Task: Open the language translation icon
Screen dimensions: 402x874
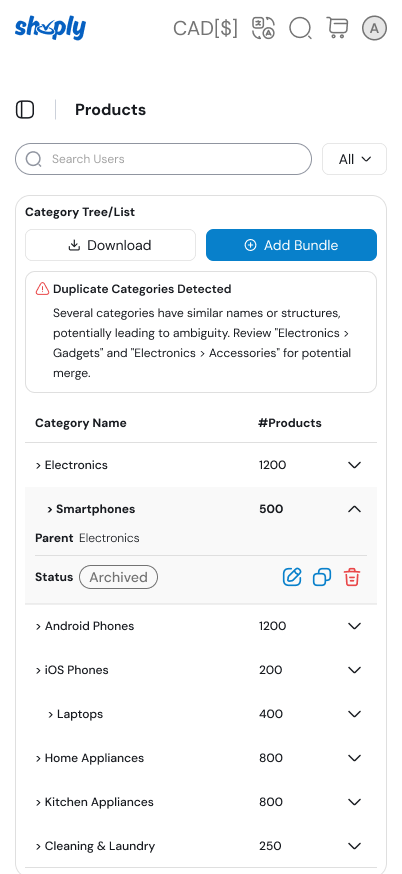Action: pyautogui.click(x=263, y=28)
